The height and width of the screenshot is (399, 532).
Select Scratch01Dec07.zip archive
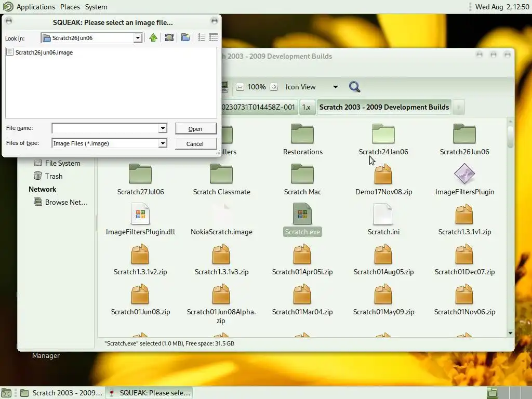click(x=464, y=259)
